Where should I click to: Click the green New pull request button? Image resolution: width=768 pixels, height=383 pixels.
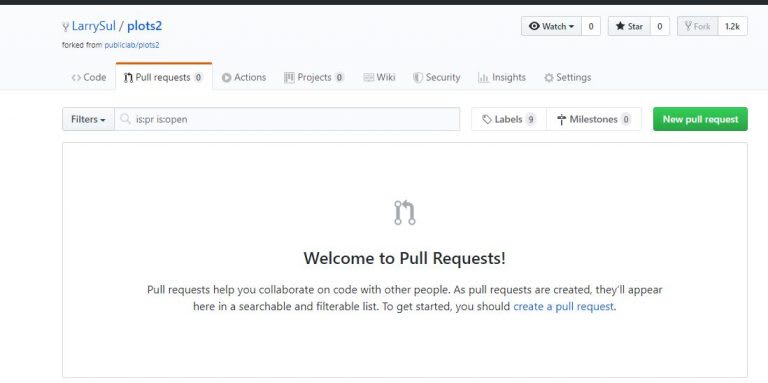pyautogui.click(x=700, y=119)
